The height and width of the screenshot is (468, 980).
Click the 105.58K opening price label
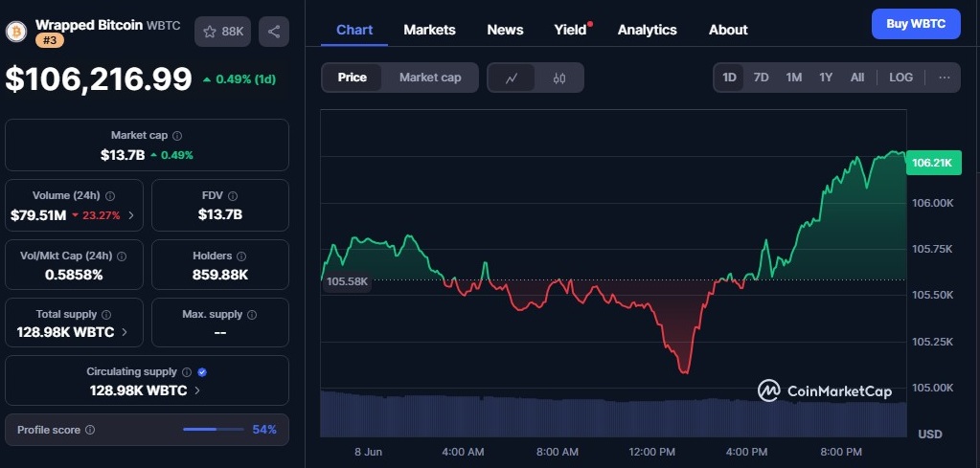[348, 281]
